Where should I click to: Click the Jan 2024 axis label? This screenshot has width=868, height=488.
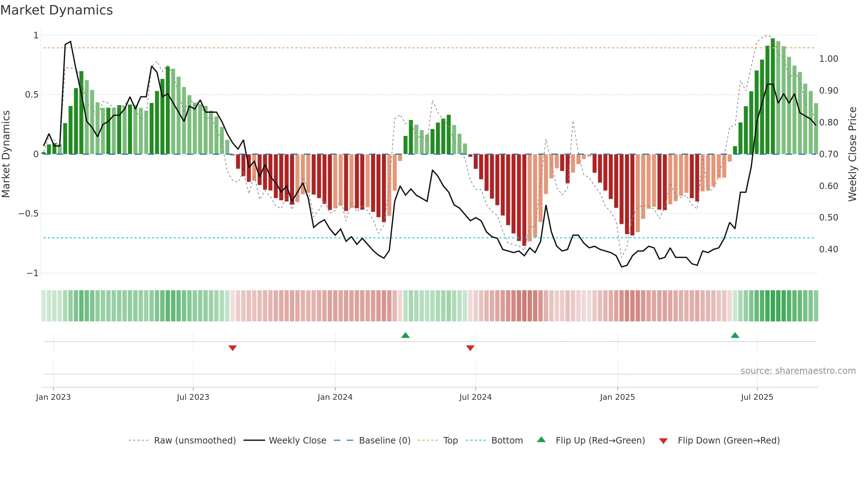[x=335, y=397]
